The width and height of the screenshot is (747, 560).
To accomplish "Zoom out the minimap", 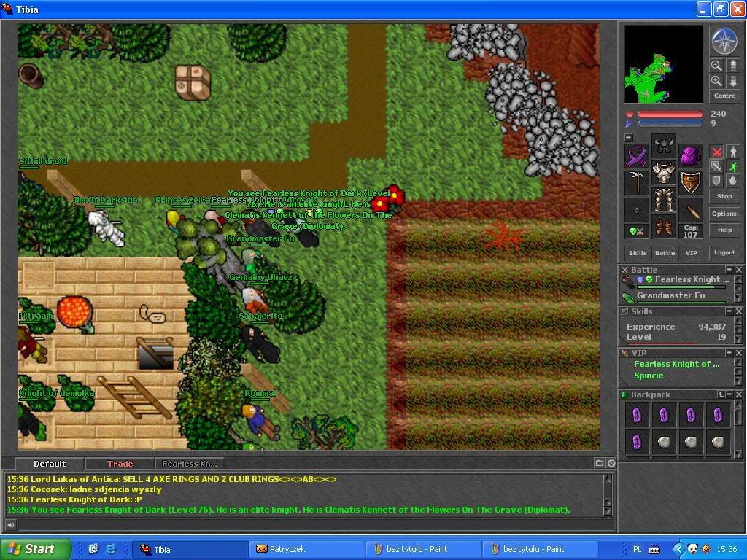I will tap(716, 65).
